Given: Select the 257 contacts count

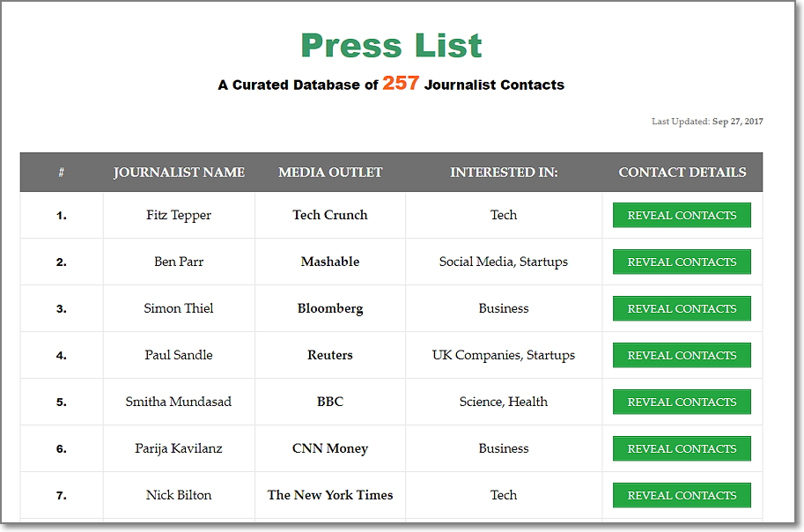Looking at the screenshot, I should [x=402, y=84].
